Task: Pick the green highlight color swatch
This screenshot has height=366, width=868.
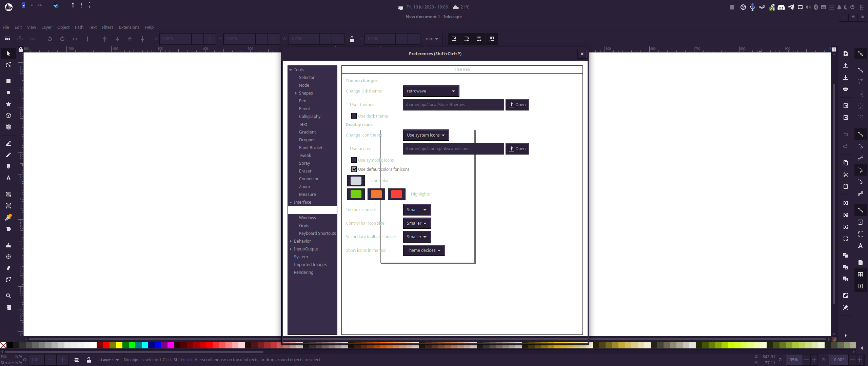Action: (355, 194)
